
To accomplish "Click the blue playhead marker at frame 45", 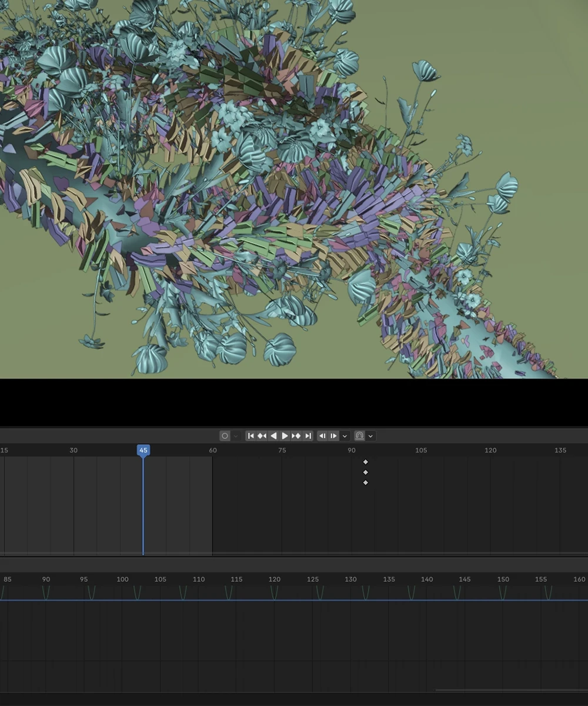I will (x=143, y=450).
